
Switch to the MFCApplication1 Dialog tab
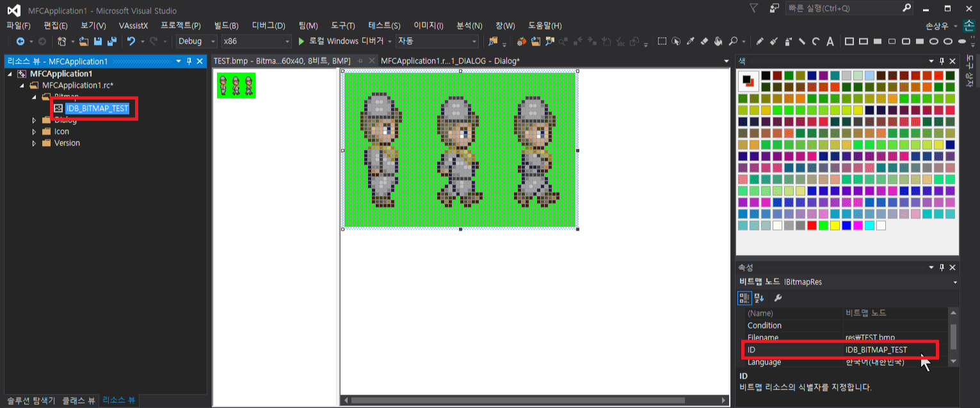449,61
